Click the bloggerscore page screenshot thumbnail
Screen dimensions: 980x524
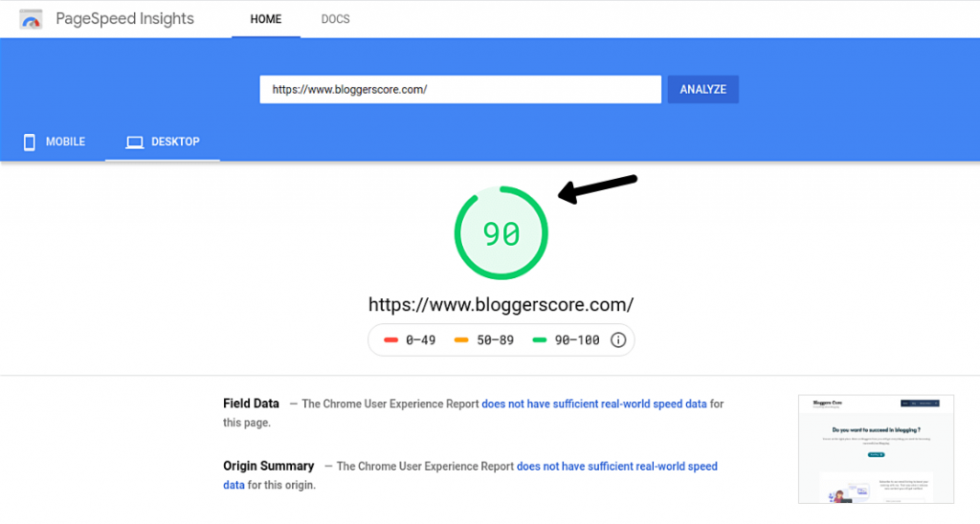pyautogui.click(x=876, y=448)
